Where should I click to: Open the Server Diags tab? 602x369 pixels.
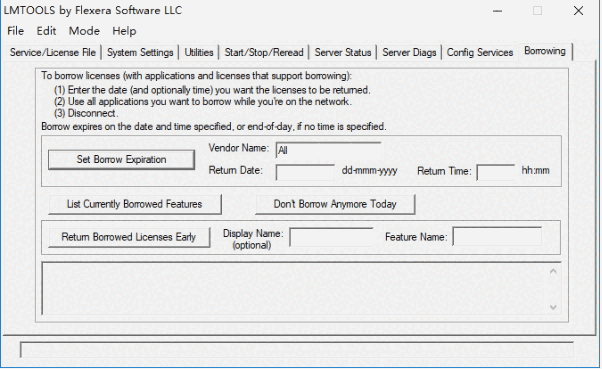[x=409, y=52]
